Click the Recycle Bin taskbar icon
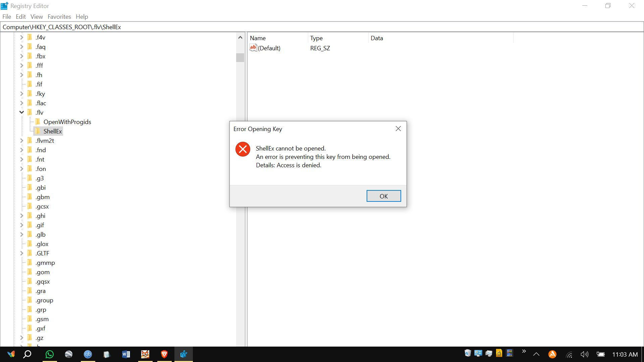This screenshot has width=644, height=362. point(468,353)
